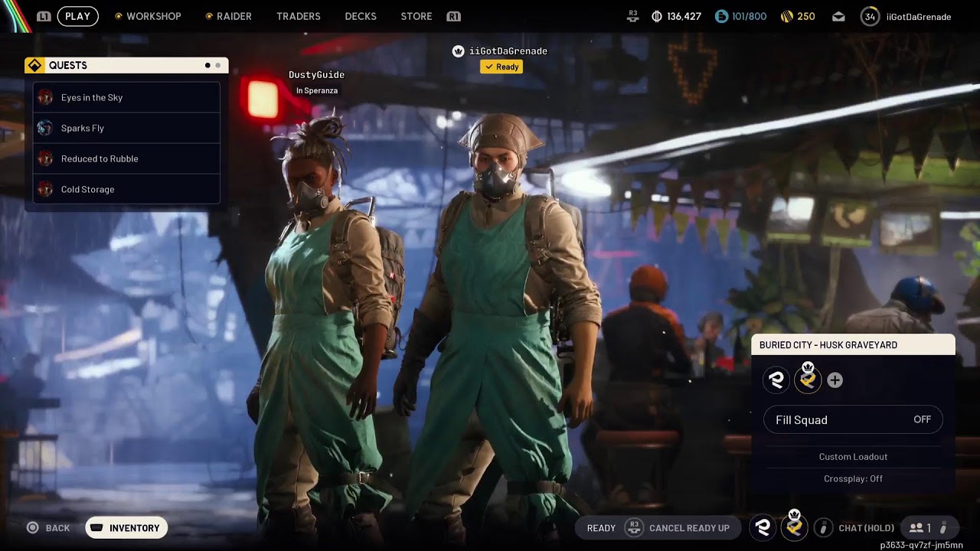Switch to the second Quests page dot
Image resolution: width=980 pixels, height=551 pixels.
[217, 65]
